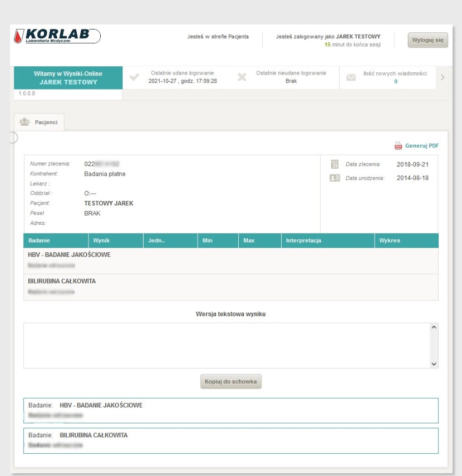
Task: Click the KORLAB Laboratoria Medyczne logo
Action: [53, 34]
